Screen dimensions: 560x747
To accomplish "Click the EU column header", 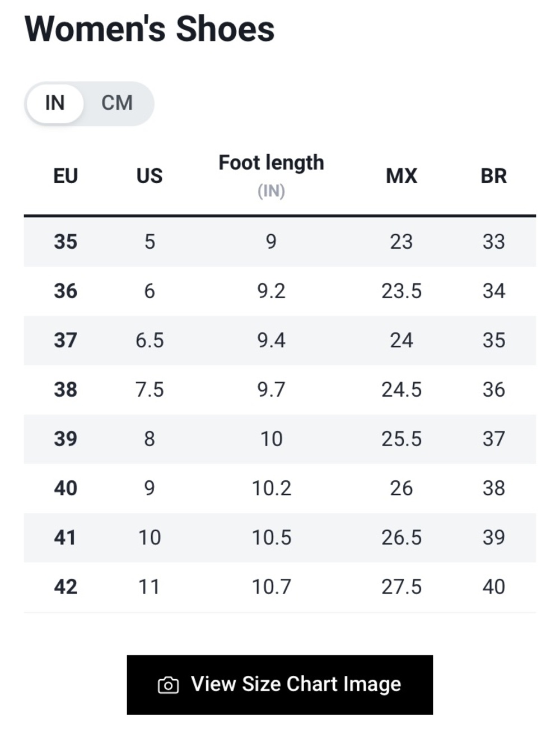I will coord(66,176).
